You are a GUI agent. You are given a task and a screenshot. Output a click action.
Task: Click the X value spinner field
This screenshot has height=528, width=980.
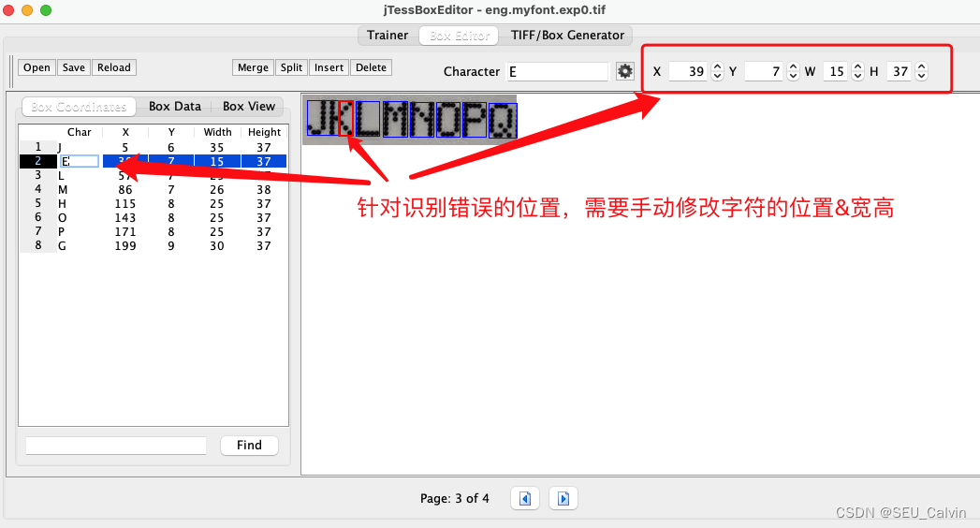tap(690, 72)
